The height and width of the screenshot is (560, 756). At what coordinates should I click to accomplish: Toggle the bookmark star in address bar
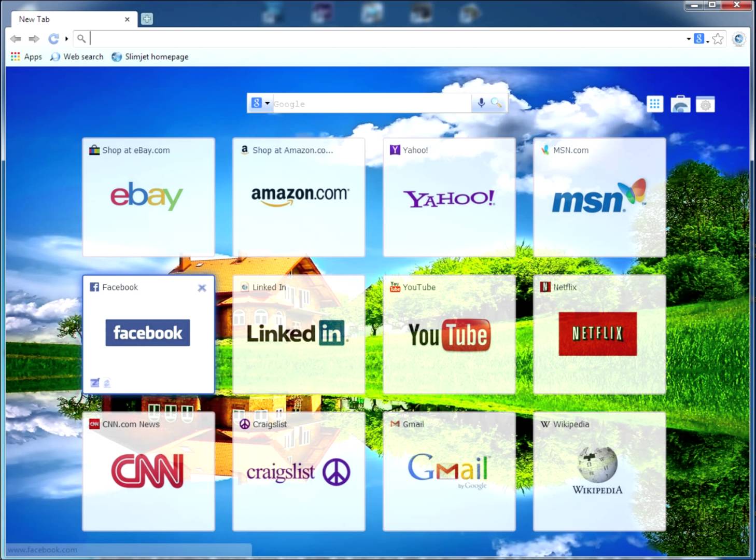click(718, 39)
